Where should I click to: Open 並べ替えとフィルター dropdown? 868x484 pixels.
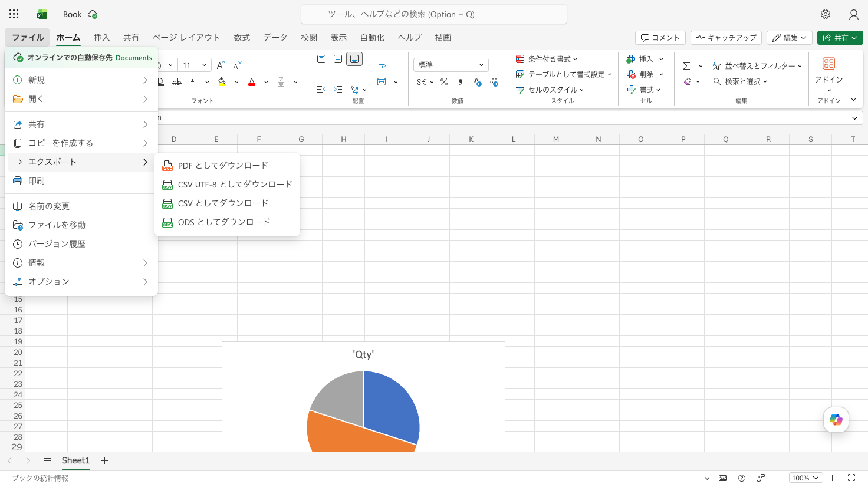pos(758,66)
